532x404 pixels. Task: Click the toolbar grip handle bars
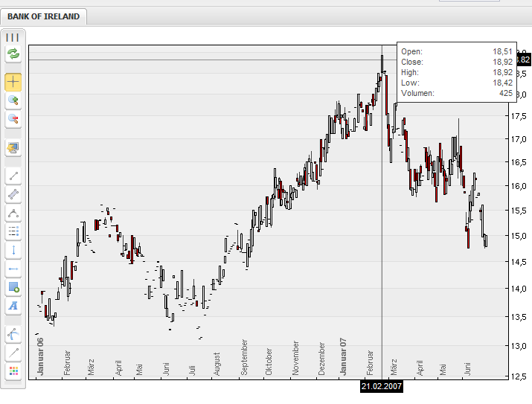click(x=13, y=37)
